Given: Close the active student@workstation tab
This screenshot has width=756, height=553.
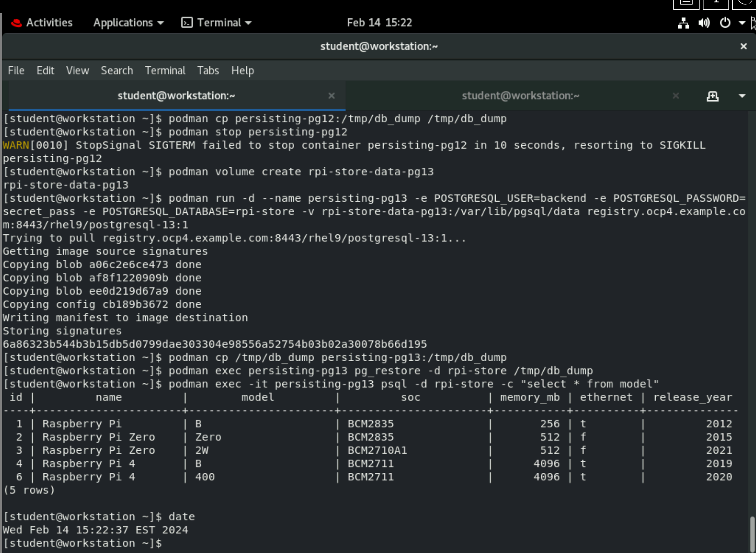Looking at the screenshot, I should [x=331, y=96].
